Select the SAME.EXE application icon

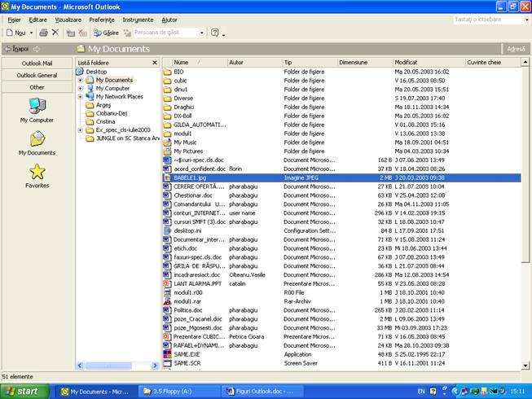[x=167, y=354]
